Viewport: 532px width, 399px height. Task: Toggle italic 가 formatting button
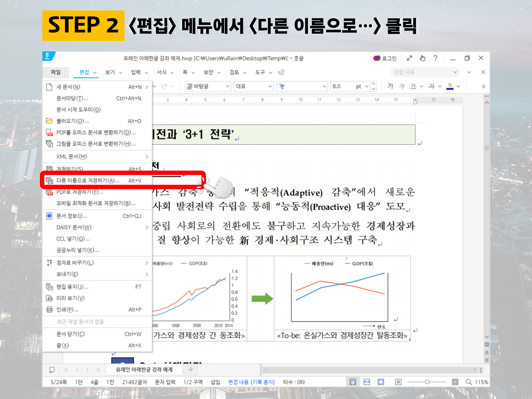(402, 86)
